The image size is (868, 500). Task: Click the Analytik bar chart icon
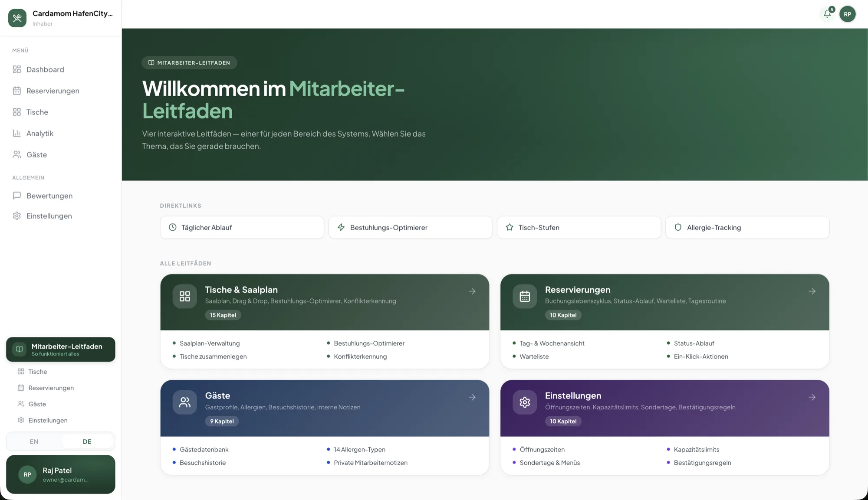coord(17,133)
